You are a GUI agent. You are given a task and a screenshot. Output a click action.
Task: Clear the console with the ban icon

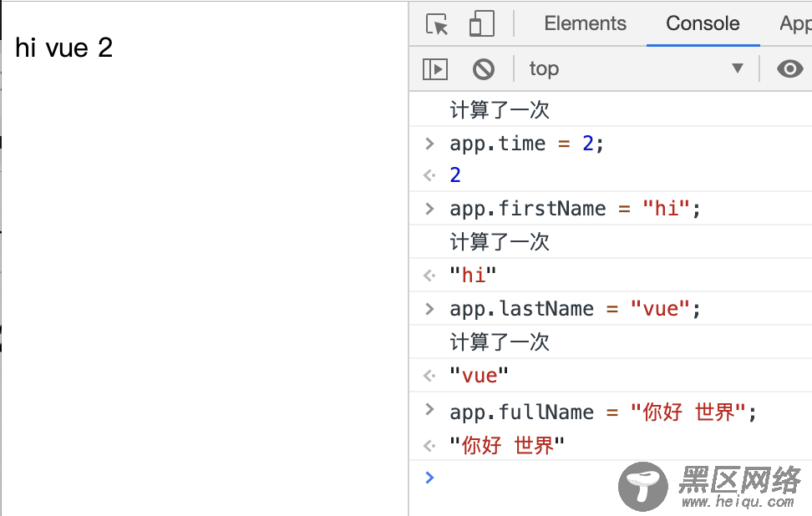pos(484,68)
